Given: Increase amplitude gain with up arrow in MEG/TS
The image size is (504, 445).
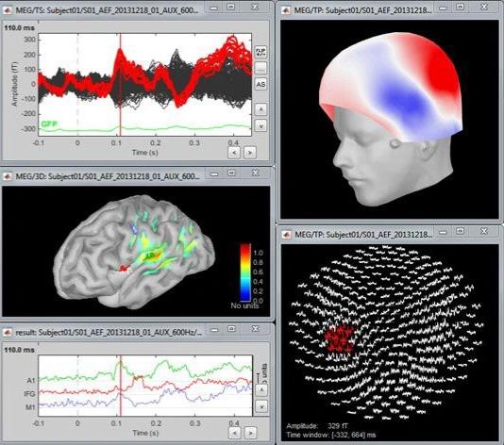Looking at the screenshot, I should click(260, 109).
